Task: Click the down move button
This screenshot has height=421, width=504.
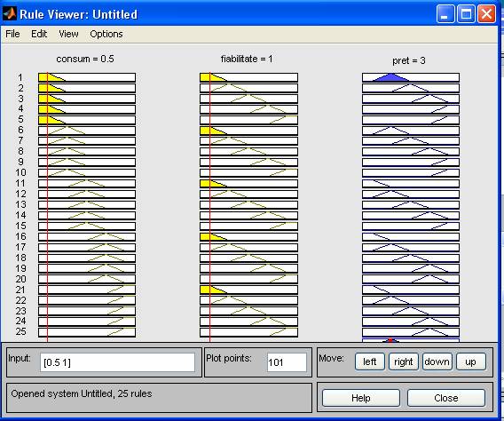Action: click(x=437, y=361)
